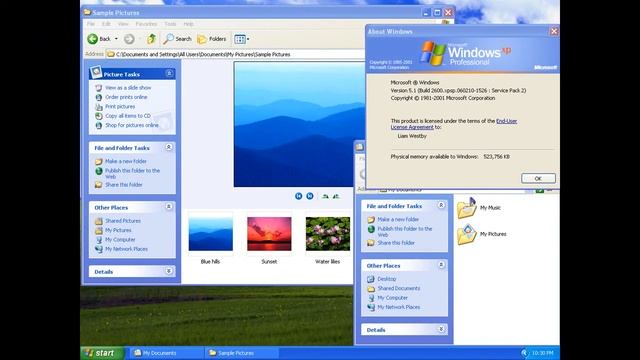
Task: Expand Details panel in My Documents
Action: (441, 329)
